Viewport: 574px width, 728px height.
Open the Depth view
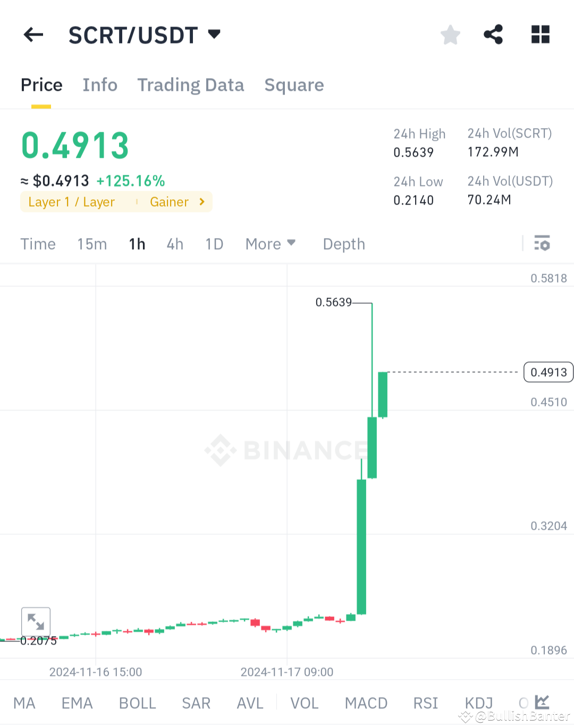click(x=343, y=244)
